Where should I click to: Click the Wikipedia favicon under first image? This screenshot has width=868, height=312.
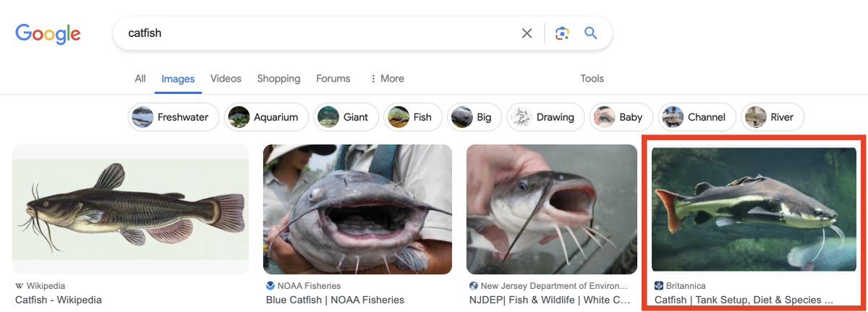coord(19,286)
